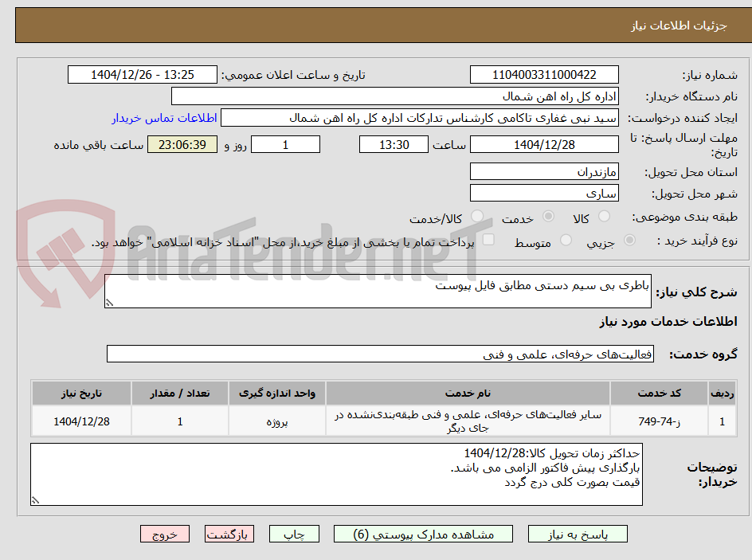Click the خروج exit button
The height and width of the screenshot is (560, 752).
[164, 534]
